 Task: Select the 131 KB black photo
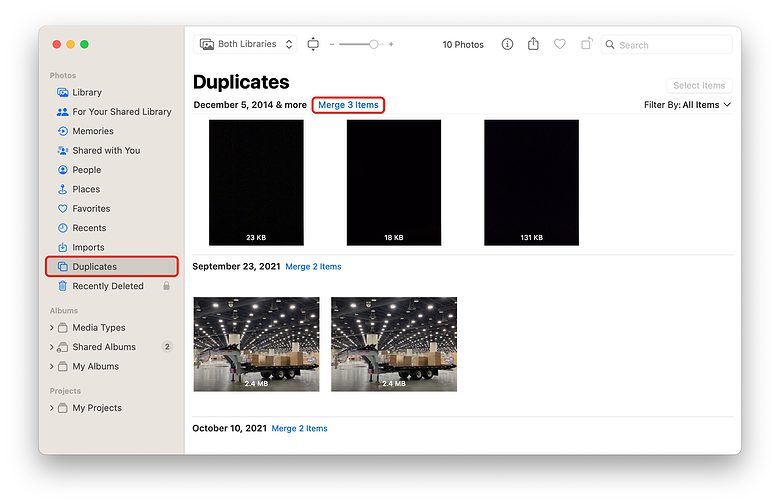[531, 183]
